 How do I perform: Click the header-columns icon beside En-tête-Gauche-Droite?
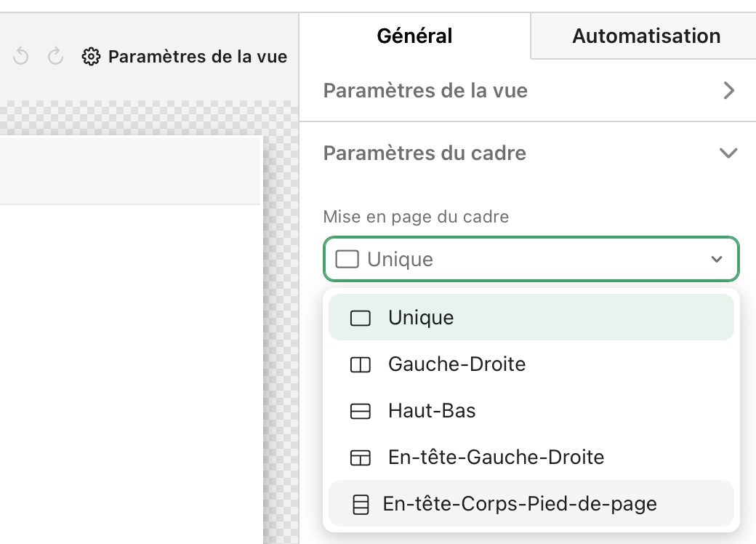point(361,457)
